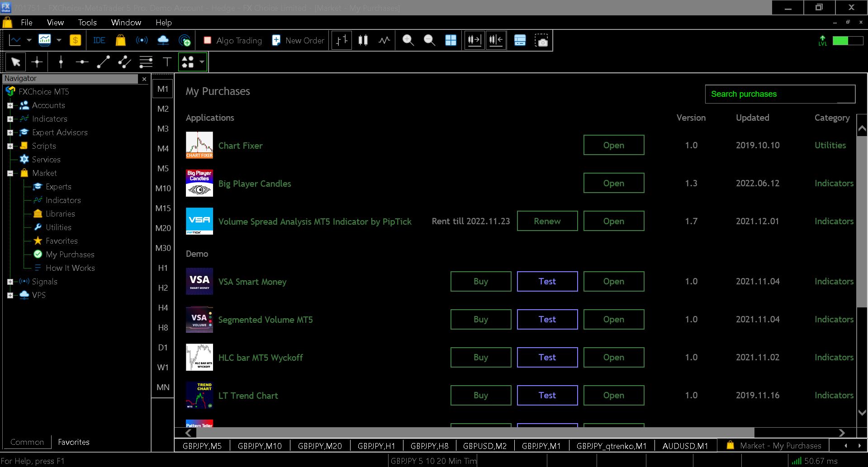Select the equidistant channel tool
This screenshot has width=868, height=467.
click(x=124, y=62)
